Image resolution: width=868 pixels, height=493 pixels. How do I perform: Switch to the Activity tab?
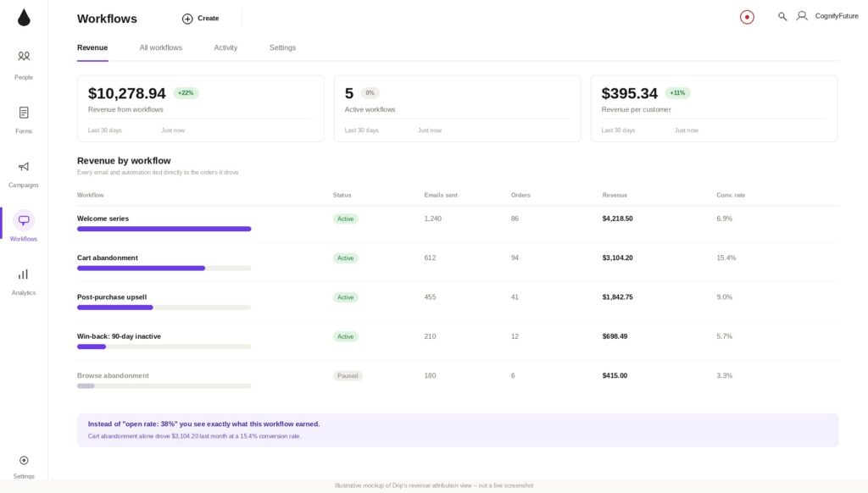click(225, 47)
